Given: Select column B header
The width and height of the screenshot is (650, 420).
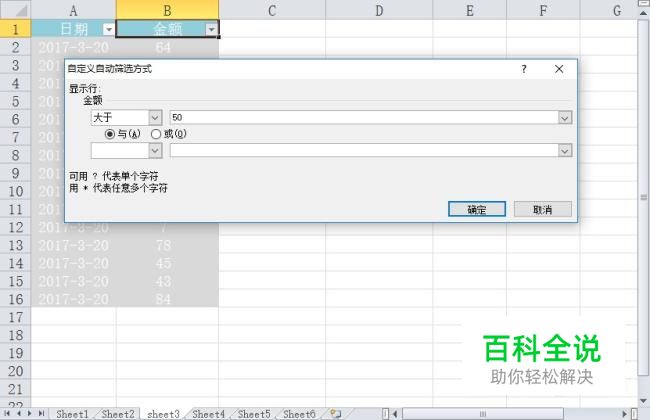Looking at the screenshot, I should pyautogui.click(x=167, y=10).
